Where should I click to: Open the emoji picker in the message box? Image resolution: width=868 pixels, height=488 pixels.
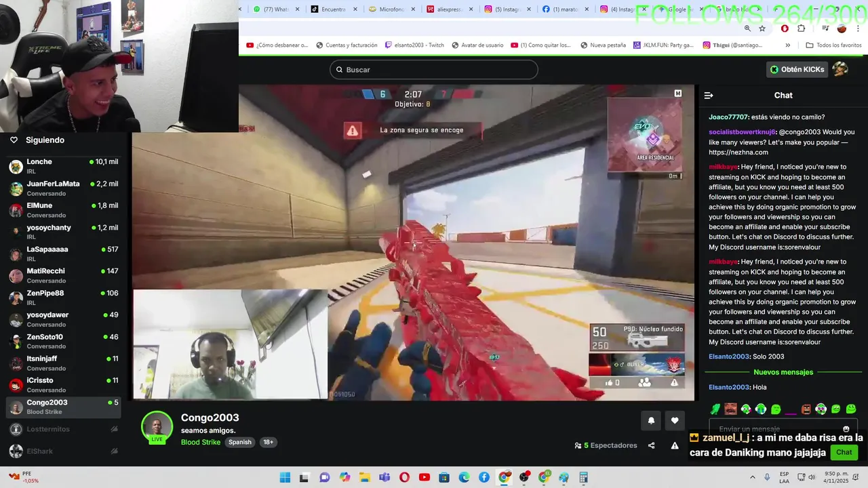coord(846,429)
